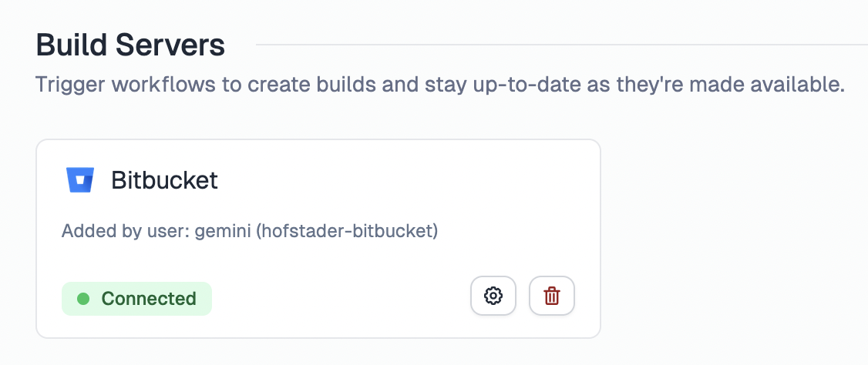This screenshot has height=365, width=868.
Task: Click the Bitbucket logo icon
Action: [x=79, y=180]
